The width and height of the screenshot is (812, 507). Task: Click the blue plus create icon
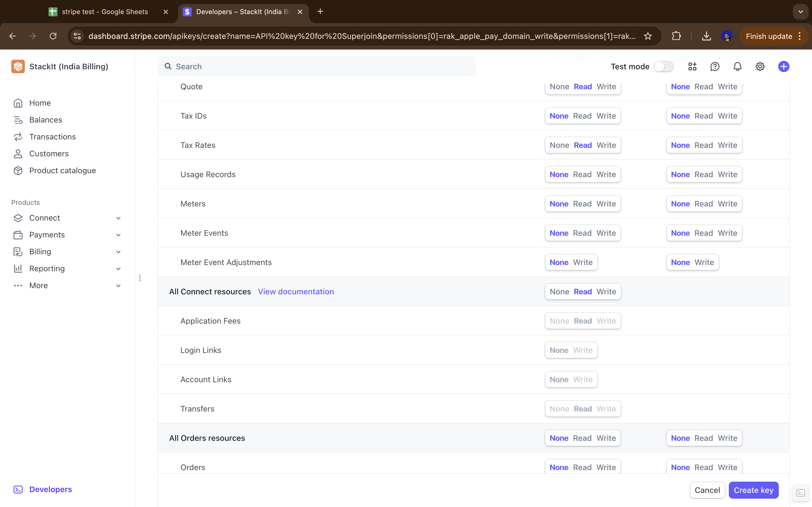click(x=784, y=66)
